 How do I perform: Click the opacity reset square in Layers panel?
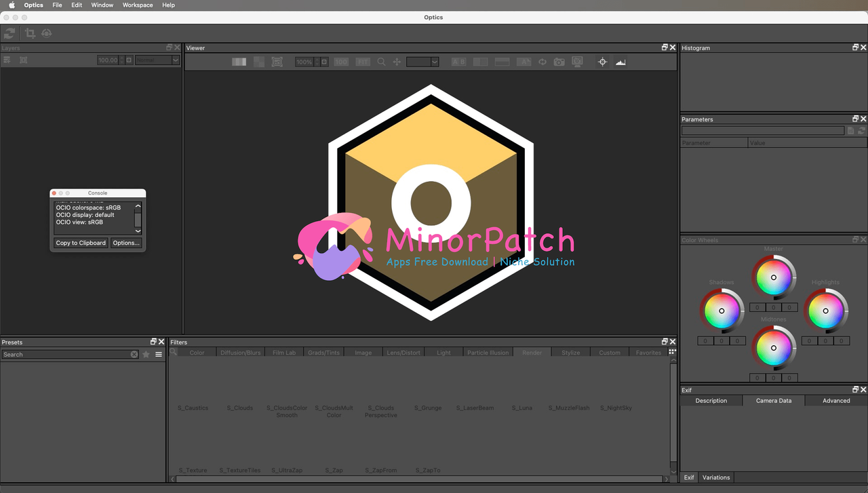tap(129, 60)
